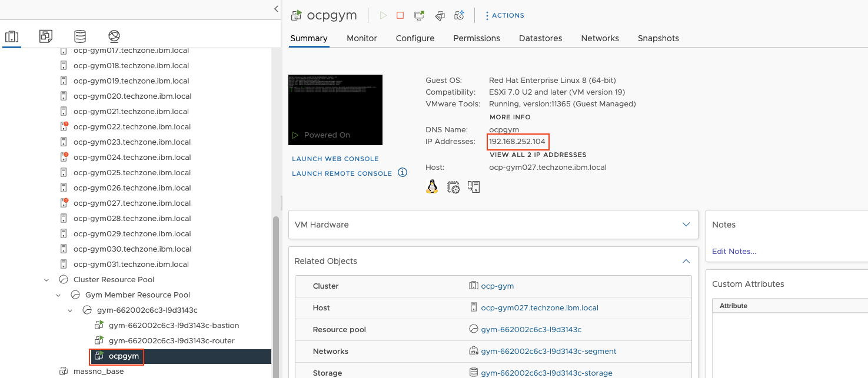
Task: Power off the VM with the red stop icon
Action: [400, 15]
